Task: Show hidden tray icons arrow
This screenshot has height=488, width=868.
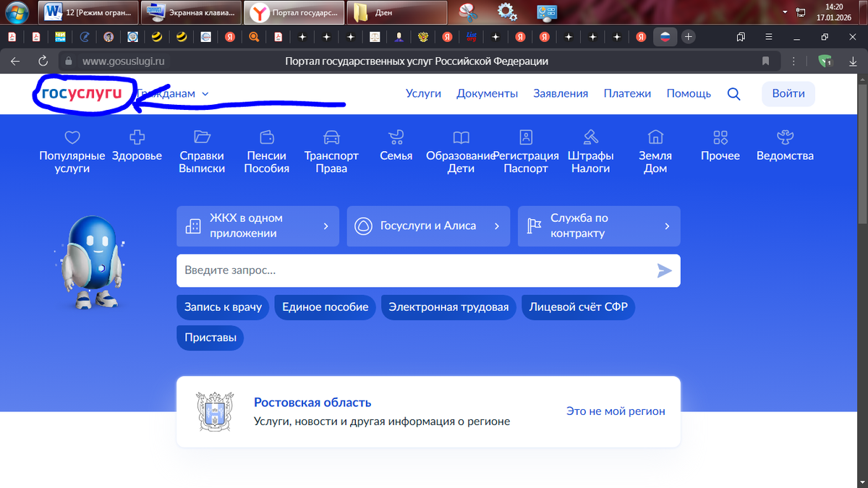Action: [x=786, y=12]
